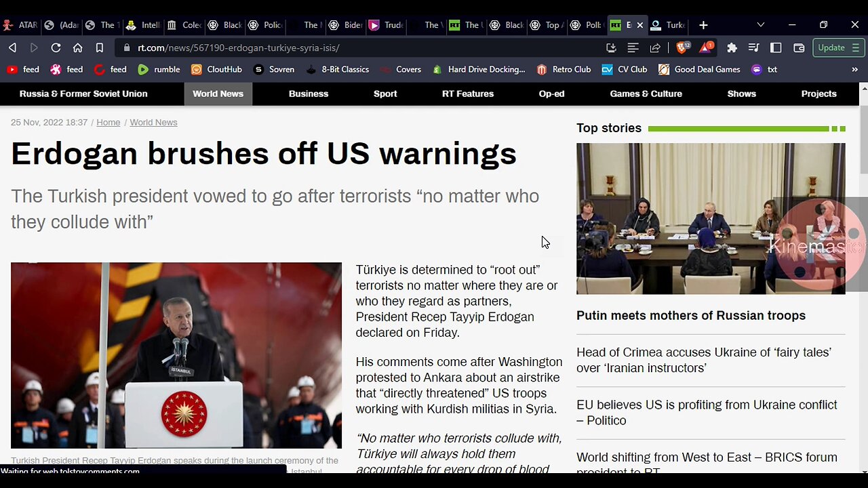868x488 pixels.
Task: Open the Op-ed section
Action: [551, 94]
